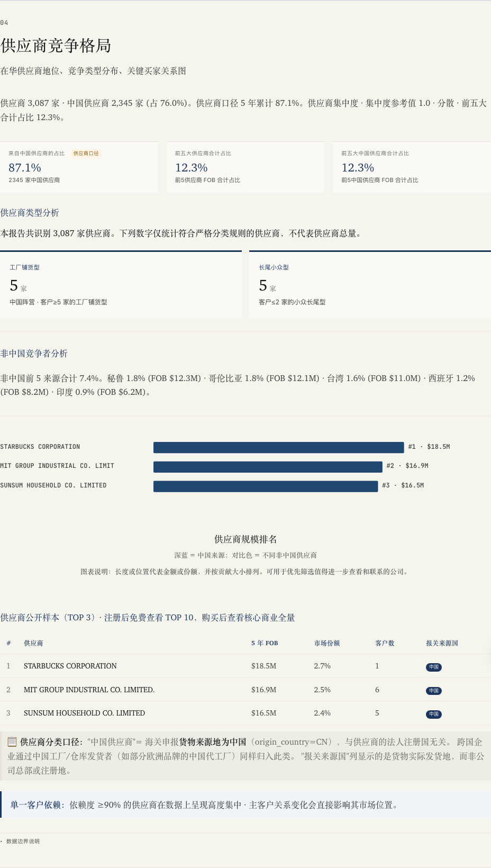Image resolution: width=491 pixels, height=868 pixels.
Task: Click the '#3 · $16.5M' chart label
Action: 403,485
